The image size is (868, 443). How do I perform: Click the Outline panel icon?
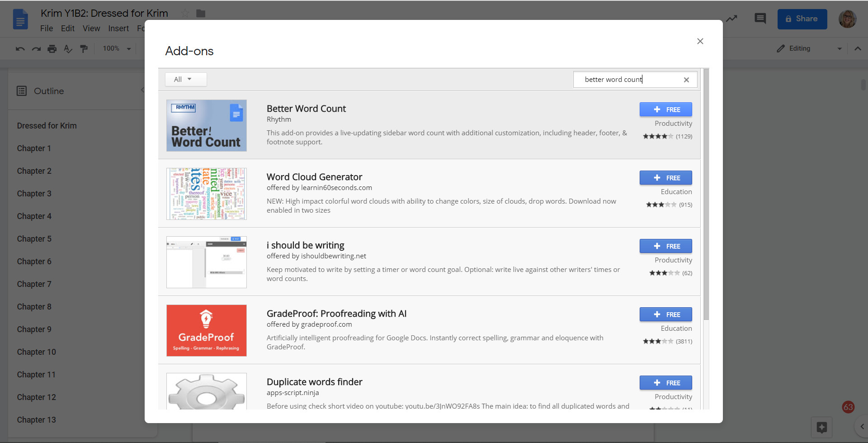click(22, 91)
